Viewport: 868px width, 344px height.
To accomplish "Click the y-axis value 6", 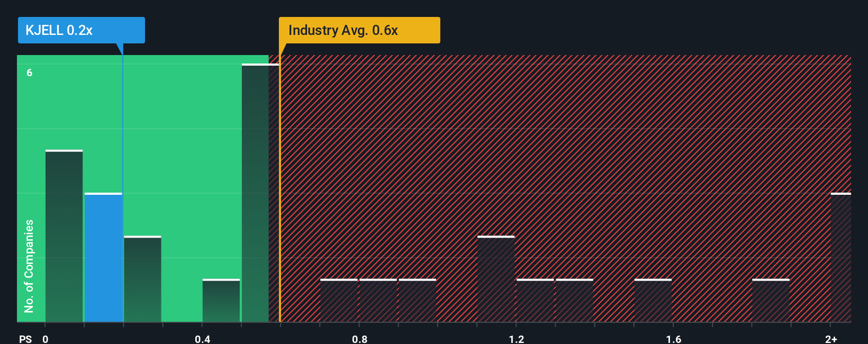I will pyautogui.click(x=30, y=73).
